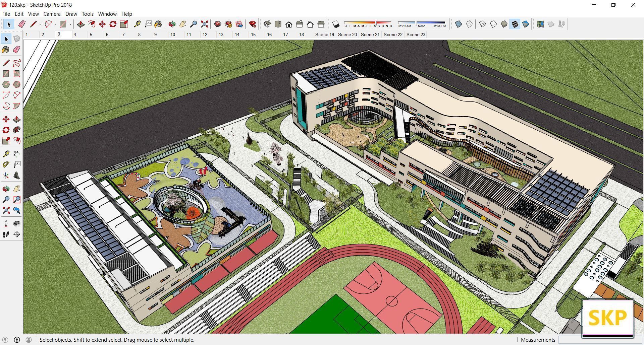Enable Shaded style
This screenshot has height=345, width=644.
click(504, 24)
